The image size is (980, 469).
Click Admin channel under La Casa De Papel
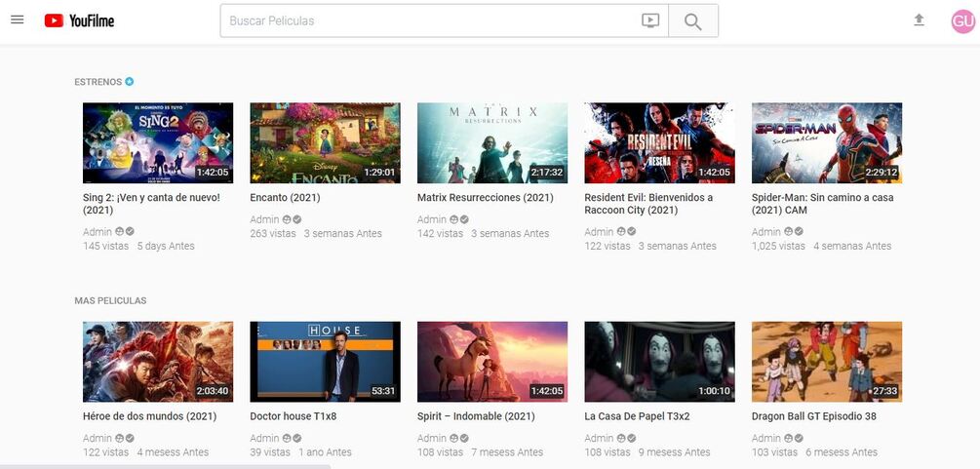[599, 439]
